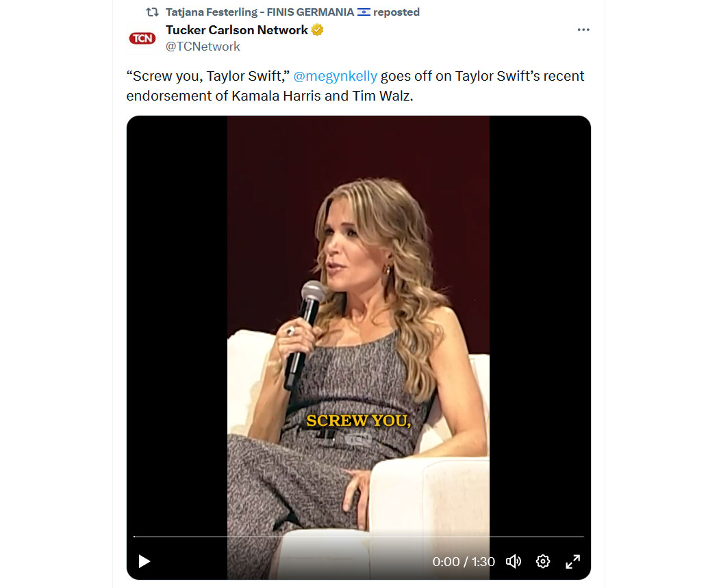Play the video with the play button
719x588 pixels.
coord(144,561)
